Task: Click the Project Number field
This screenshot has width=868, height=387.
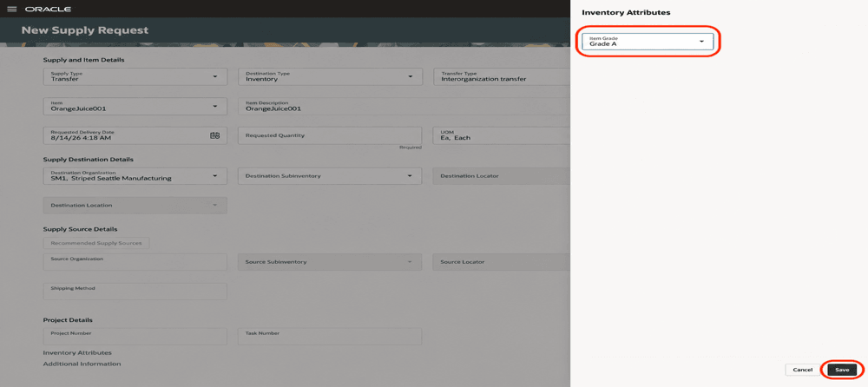Action: (x=135, y=337)
